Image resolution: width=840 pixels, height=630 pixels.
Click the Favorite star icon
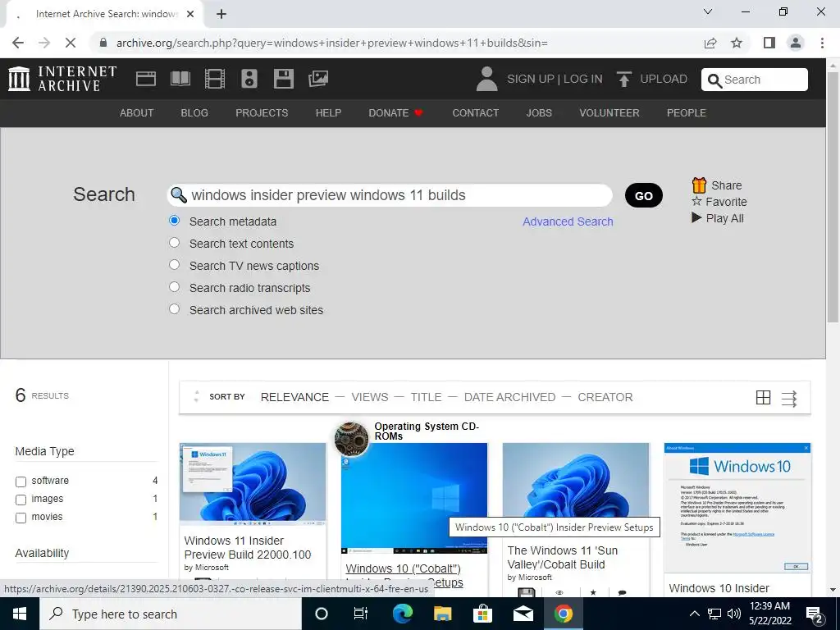coord(696,202)
